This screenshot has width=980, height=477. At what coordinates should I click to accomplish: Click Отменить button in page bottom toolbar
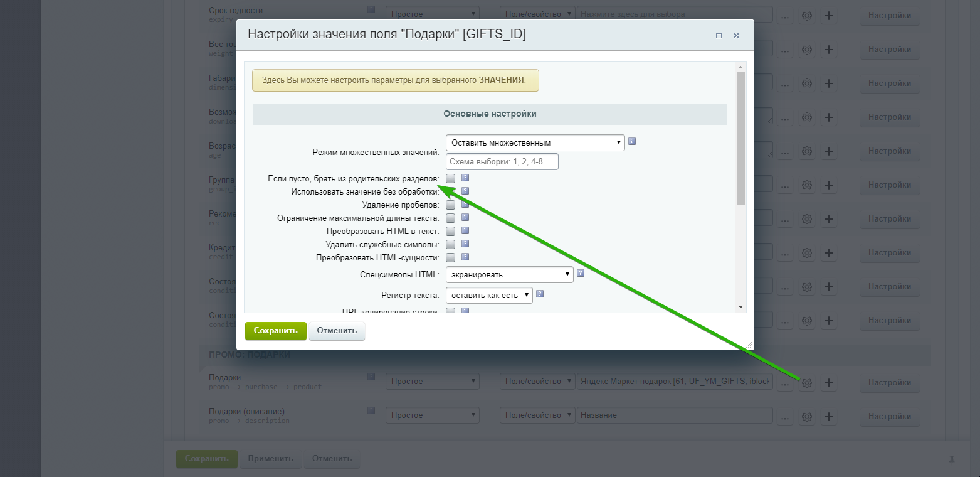point(332,459)
